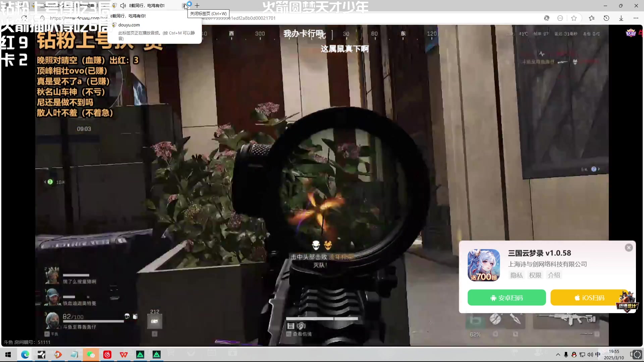This screenshot has width=644, height=362.
Task: Open the black-and-white app next to Edge
Action: (41, 355)
